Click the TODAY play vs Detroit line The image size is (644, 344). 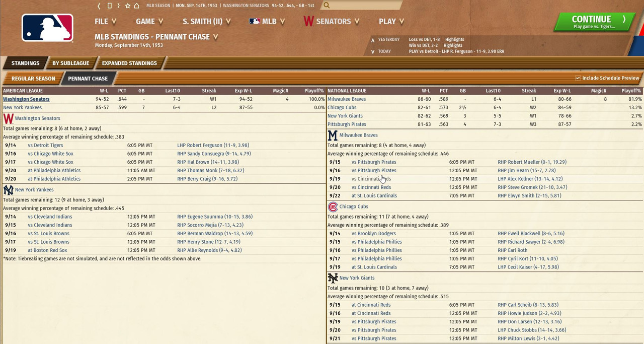[456, 51]
